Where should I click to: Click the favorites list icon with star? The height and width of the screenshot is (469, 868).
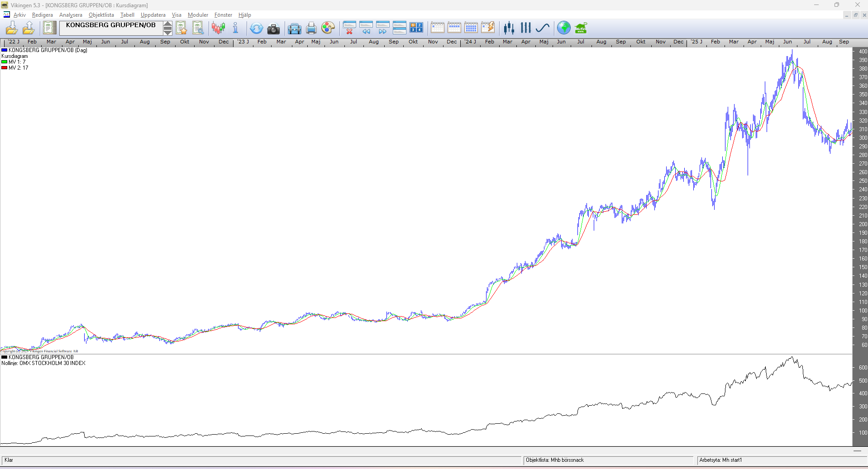(x=181, y=28)
